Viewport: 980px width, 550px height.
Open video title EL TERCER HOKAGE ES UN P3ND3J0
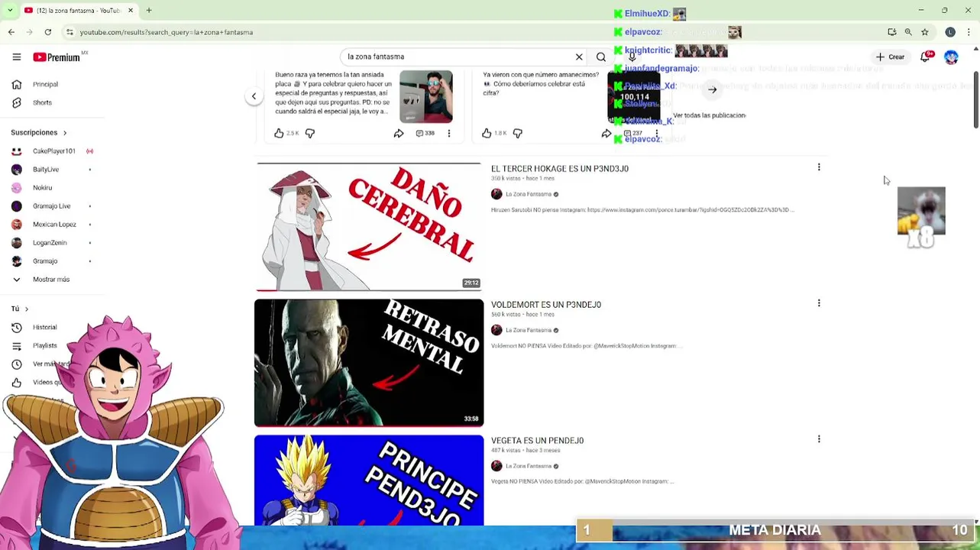coord(560,169)
